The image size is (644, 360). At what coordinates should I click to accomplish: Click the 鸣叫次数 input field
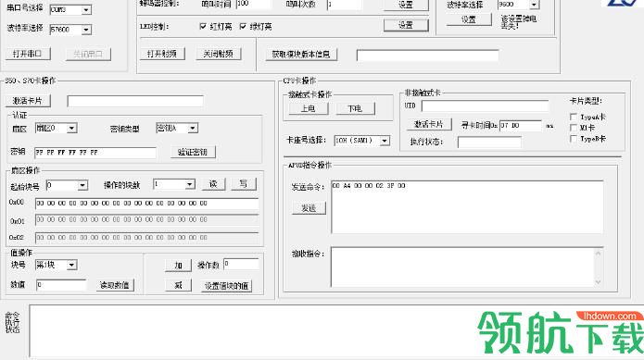pos(344,4)
